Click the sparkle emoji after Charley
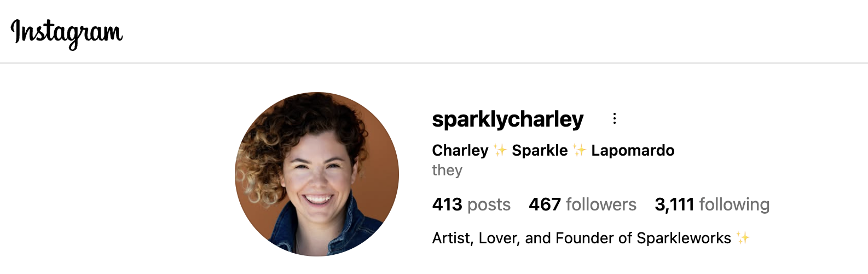868x274 pixels. (x=500, y=150)
